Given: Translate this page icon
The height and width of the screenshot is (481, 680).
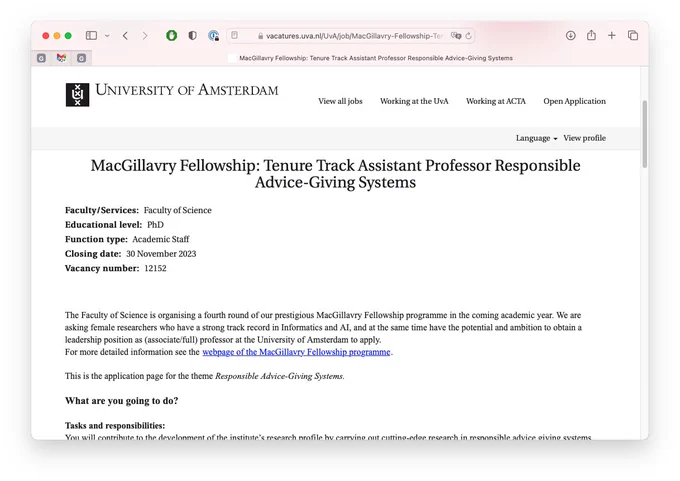Looking at the screenshot, I should [x=456, y=36].
